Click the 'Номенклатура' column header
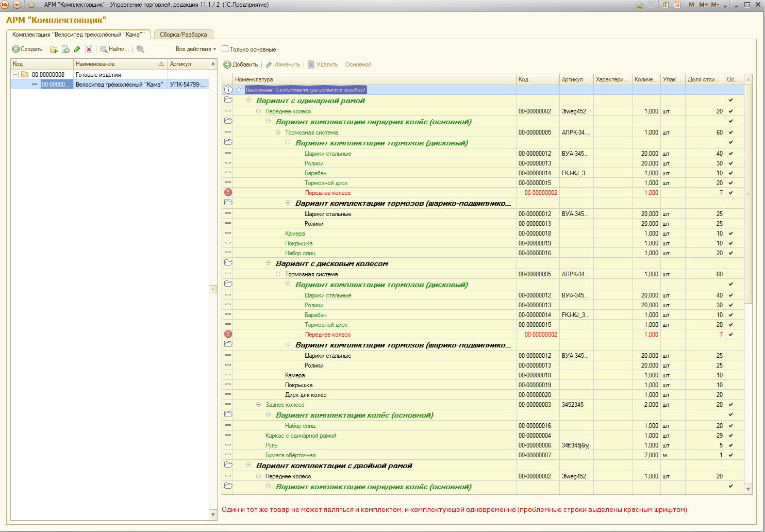Screen dimensions: 765x532 click(x=374, y=79)
